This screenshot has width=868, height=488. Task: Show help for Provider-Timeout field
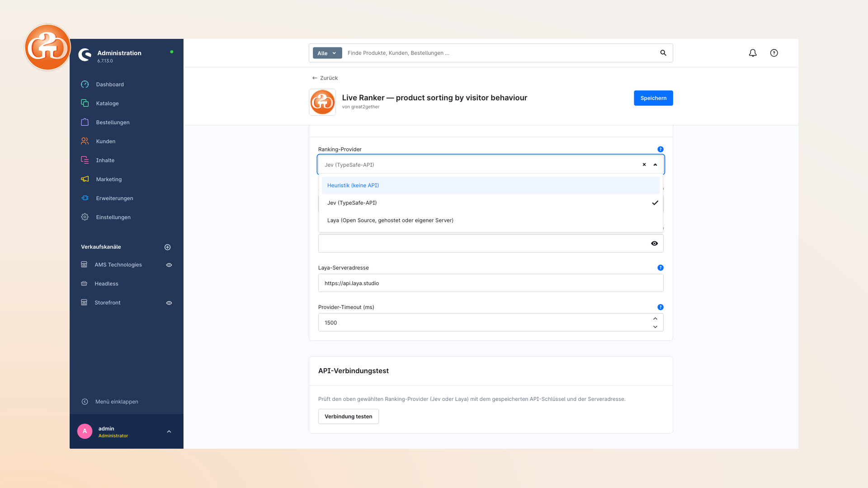click(660, 307)
